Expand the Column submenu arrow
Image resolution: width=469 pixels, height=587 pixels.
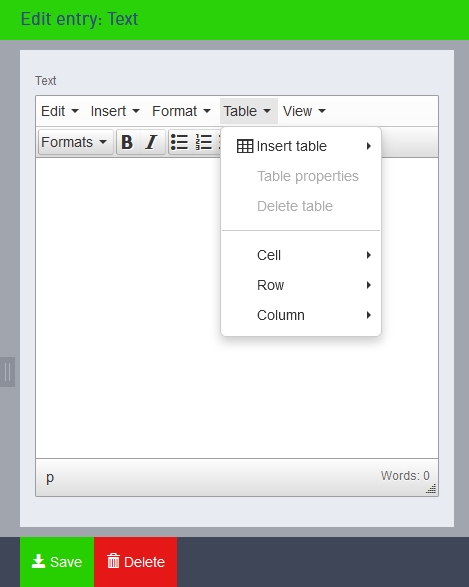pos(369,315)
